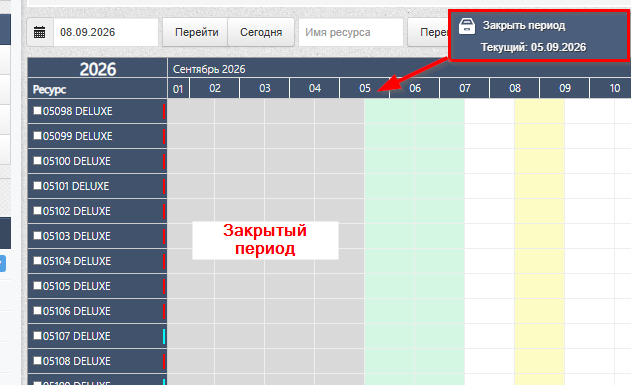The width and height of the screenshot is (631, 385).
Task: Click the 2026 year header
Action: tap(97, 68)
